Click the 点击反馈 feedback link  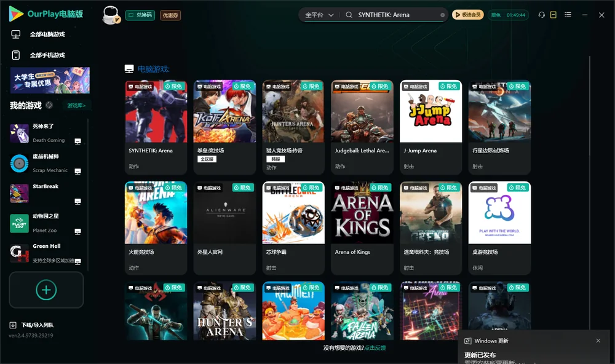pos(375,347)
